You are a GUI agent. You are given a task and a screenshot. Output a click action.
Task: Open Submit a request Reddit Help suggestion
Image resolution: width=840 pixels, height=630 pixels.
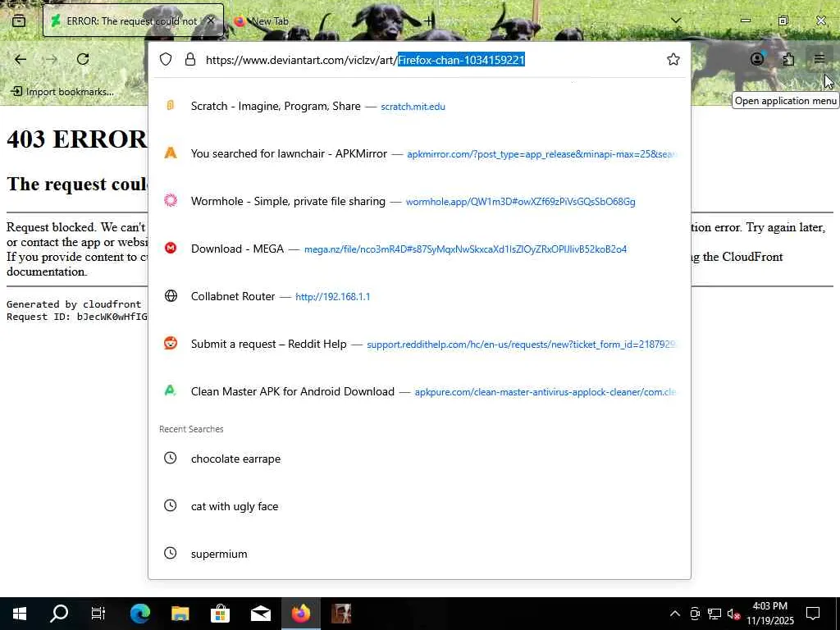click(419, 344)
